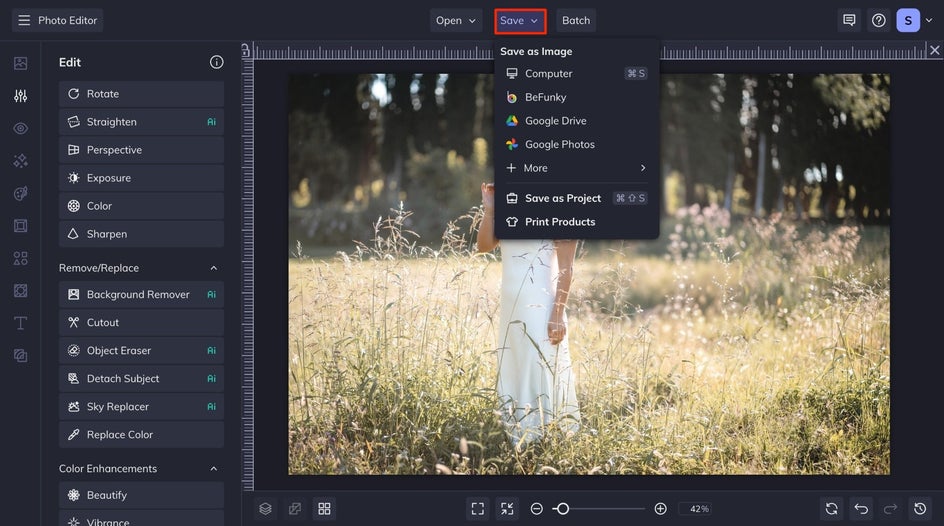Open the Cutout tool
Screen dimensions: 944x526
(141, 323)
